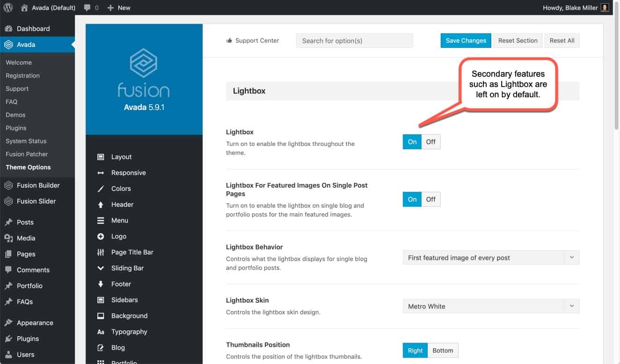
Task: Click the Portfolio pin icon in admin sidebar
Action: 8,286
